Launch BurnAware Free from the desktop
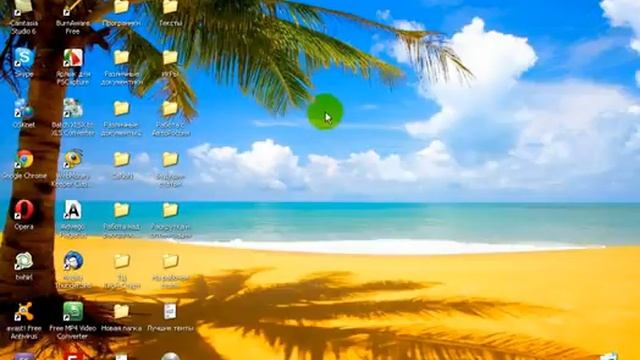This screenshot has width=640, height=360. pyautogui.click(x=73, y=7)
